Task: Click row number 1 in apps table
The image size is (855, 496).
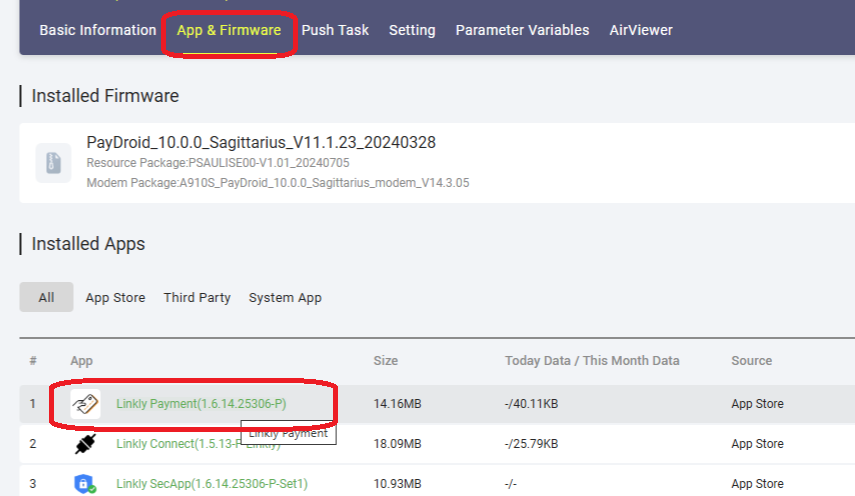Action: 33,404
